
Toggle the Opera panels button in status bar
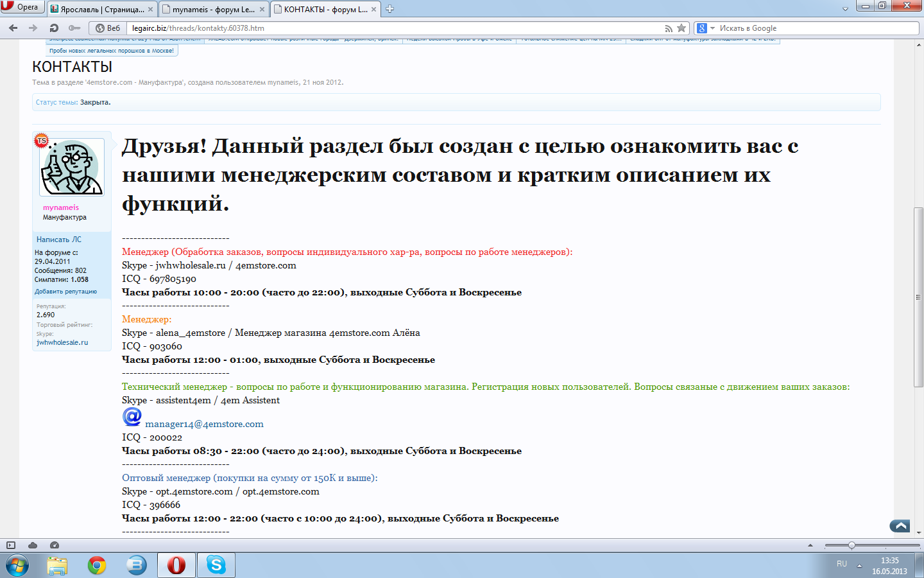pos(11,545)
